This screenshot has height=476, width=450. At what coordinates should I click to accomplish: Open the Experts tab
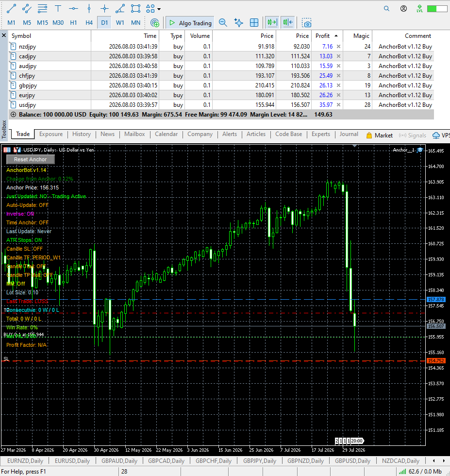(x=321, y=134)
